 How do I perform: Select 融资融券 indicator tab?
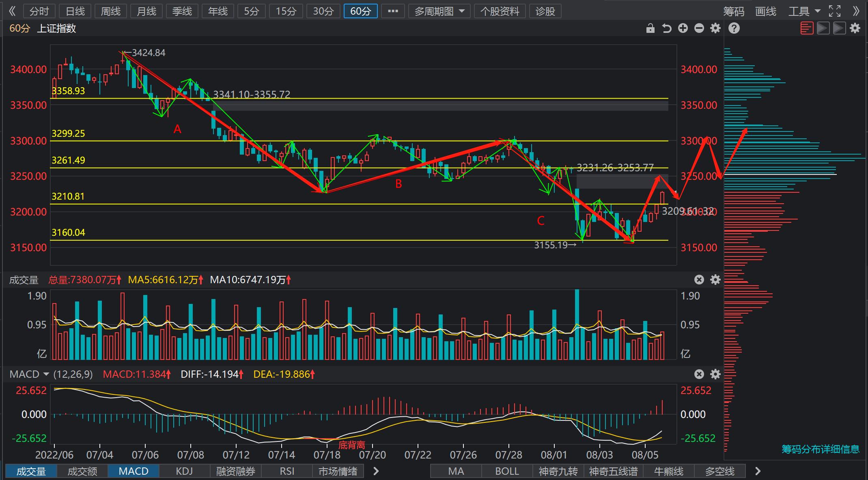[236, 471]
